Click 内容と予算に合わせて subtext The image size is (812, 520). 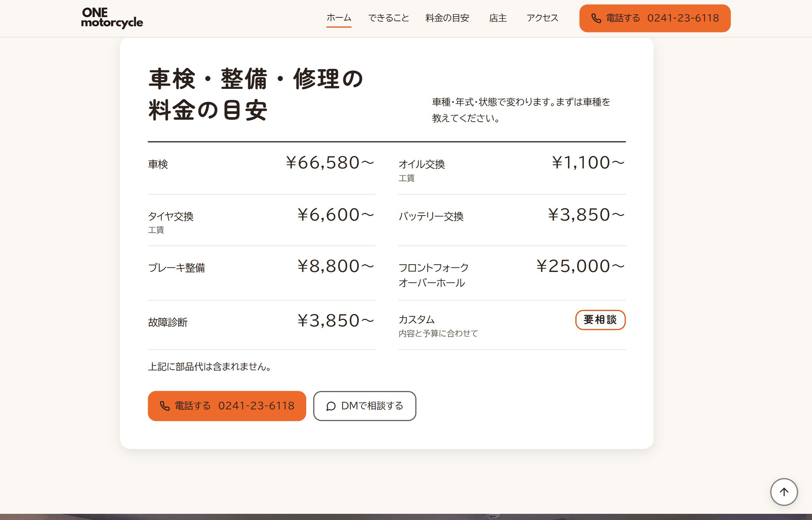[438, 333]
